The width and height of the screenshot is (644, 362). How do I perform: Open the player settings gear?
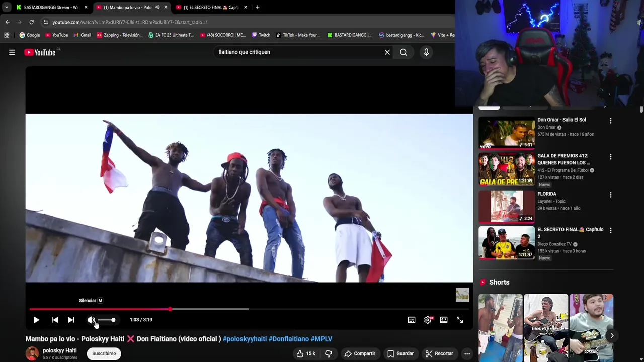tap(428, 320)
